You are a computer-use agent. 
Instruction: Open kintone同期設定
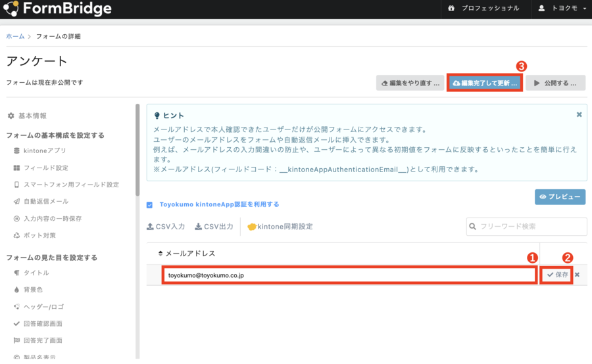pyautogui.click(x=280, y=226)
